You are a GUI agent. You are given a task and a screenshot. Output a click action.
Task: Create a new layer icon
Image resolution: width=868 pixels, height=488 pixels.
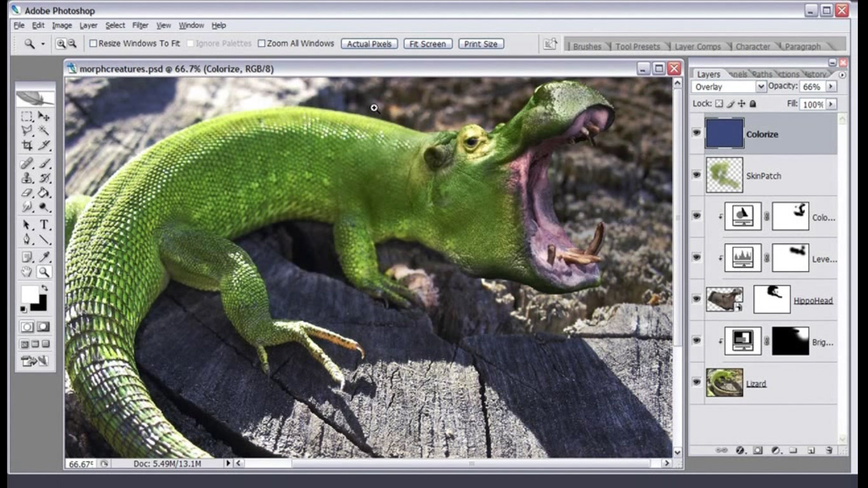point(811,450)
